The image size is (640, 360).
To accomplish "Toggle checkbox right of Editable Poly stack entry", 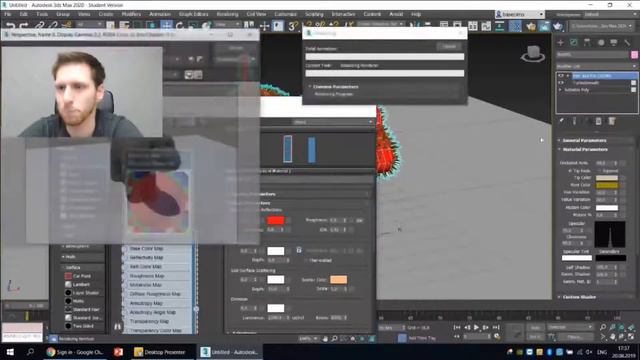I will [x=633, y=90].
